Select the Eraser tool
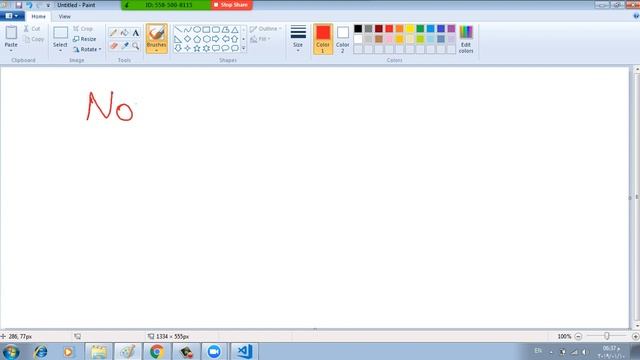Viewport: 640px width, 360px height. [x=113, y=46]
